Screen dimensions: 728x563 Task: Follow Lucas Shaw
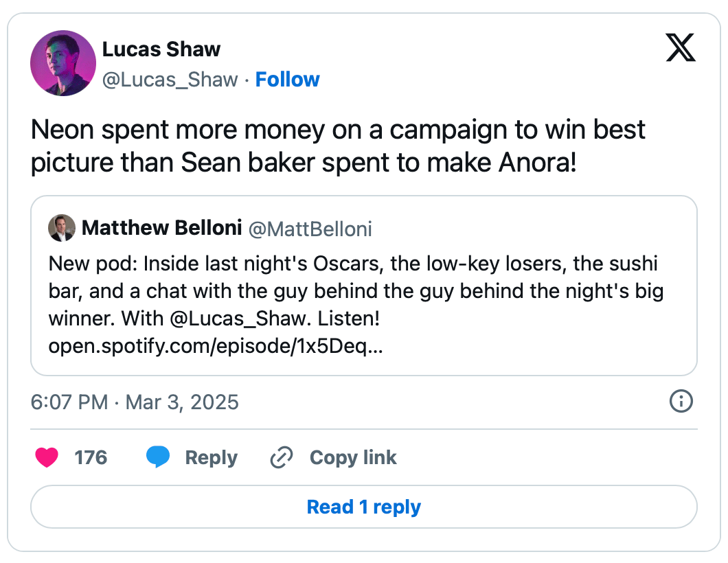(287, 80)
